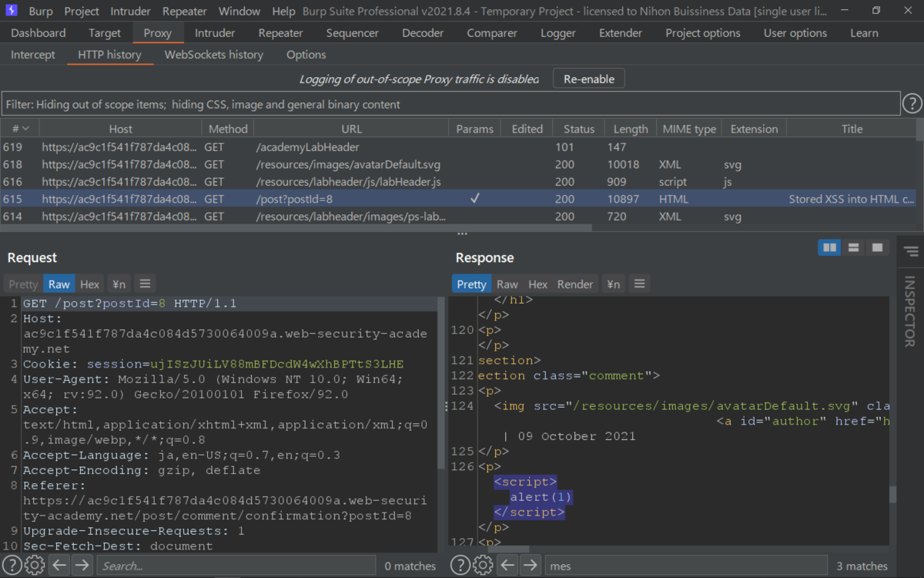Select history row 619 /academyLabHeader
Viewport: 924px width, 578px height.
click(x=458, y=146)
